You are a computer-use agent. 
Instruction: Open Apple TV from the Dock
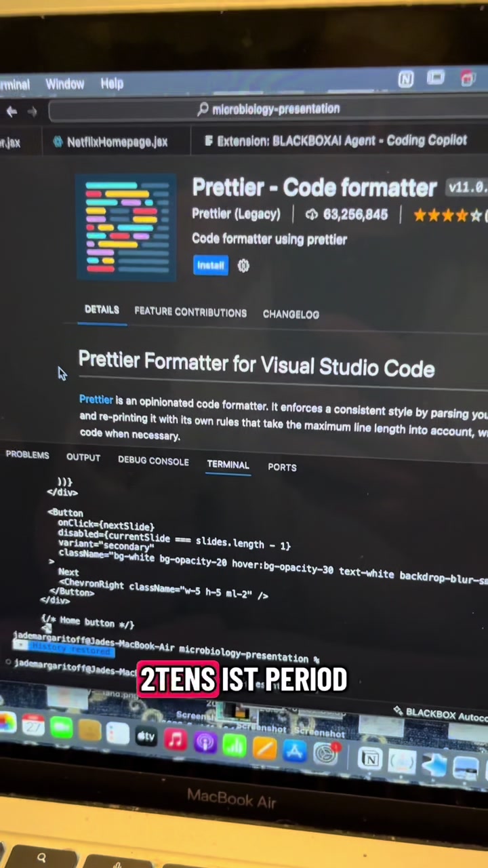coord(146,736)
